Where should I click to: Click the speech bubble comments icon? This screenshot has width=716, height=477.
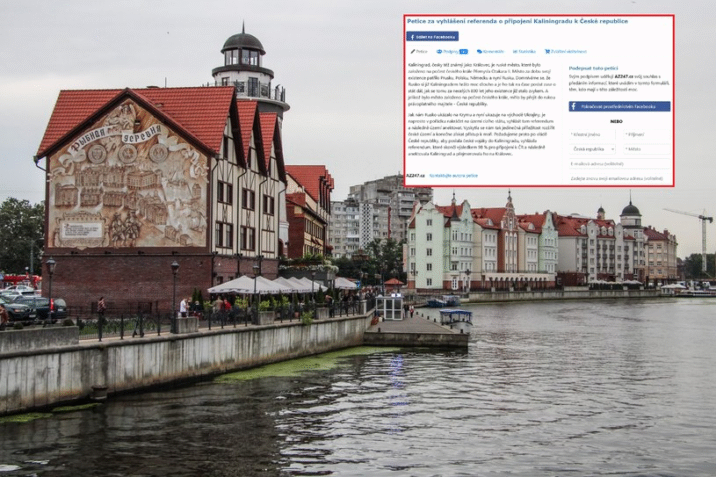pos(479,51)
